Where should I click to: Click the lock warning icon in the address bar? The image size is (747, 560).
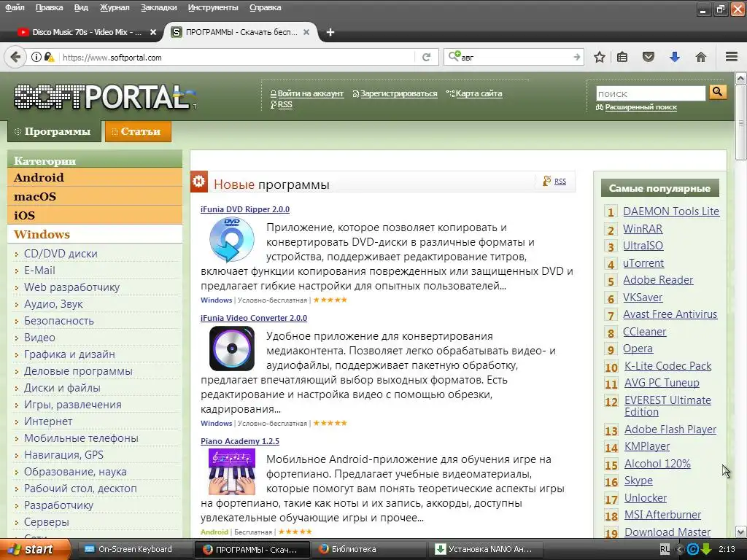(x=49, y=57)
